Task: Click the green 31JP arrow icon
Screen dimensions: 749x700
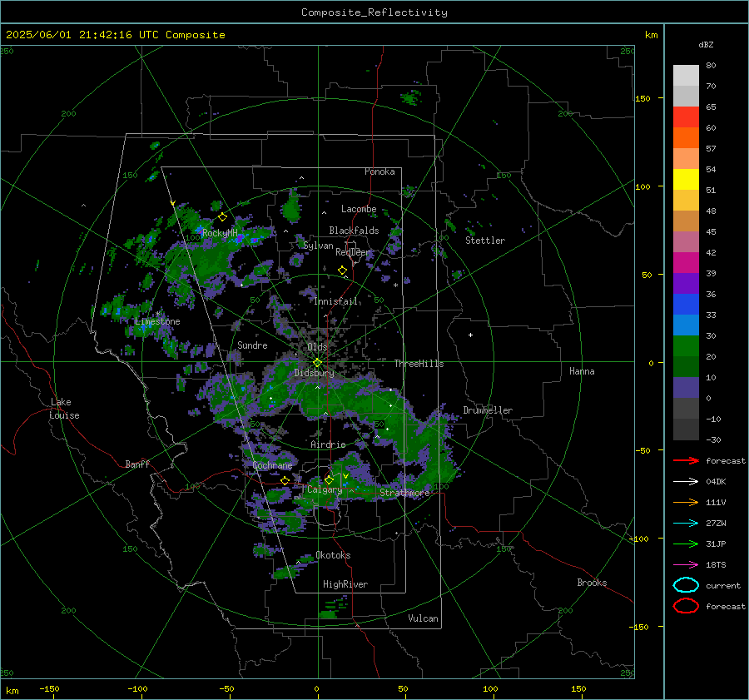Action: 686,544
